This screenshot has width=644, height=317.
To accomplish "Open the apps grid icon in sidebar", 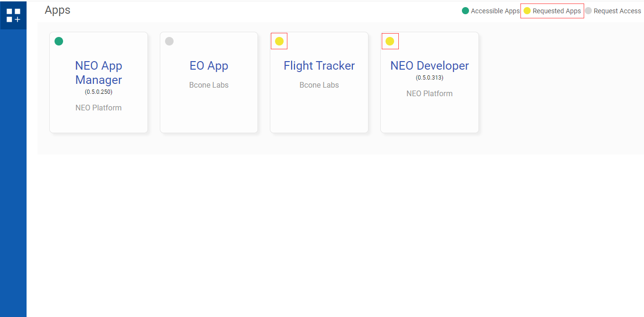I will [13, 15].
